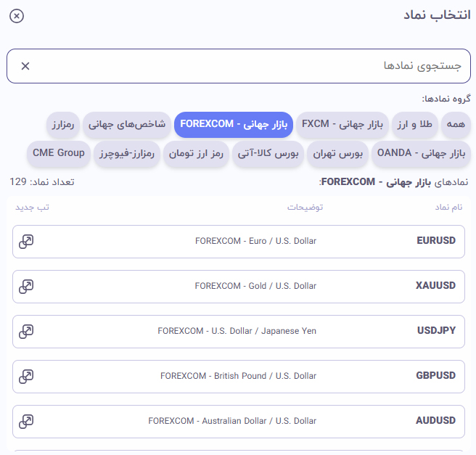This screenshot has width=476, height=455.
Task: Open the بورس تهران symbol group
Action: pos(338,154)
